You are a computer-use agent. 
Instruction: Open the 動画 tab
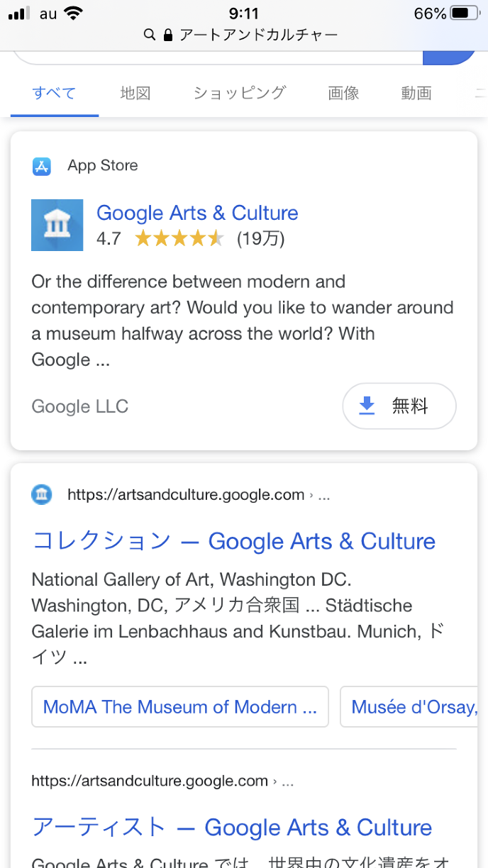[x=416, y=93]
